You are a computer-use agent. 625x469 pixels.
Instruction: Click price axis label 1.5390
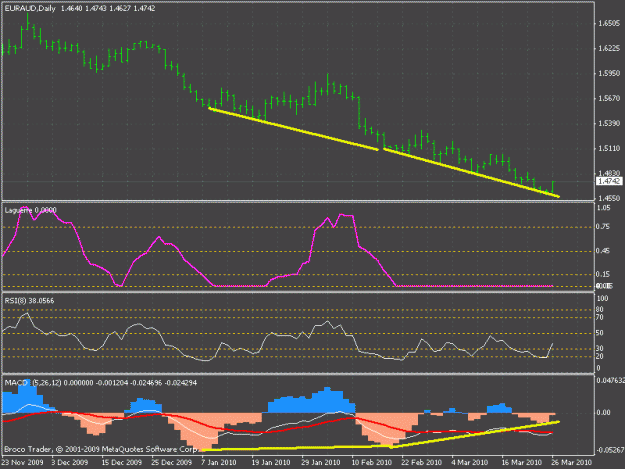coord(609,123)
